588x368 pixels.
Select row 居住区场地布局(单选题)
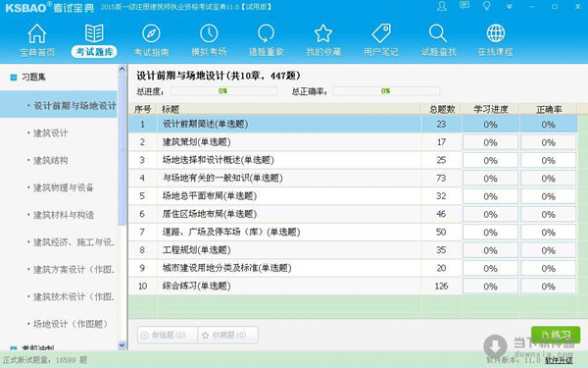353,214
